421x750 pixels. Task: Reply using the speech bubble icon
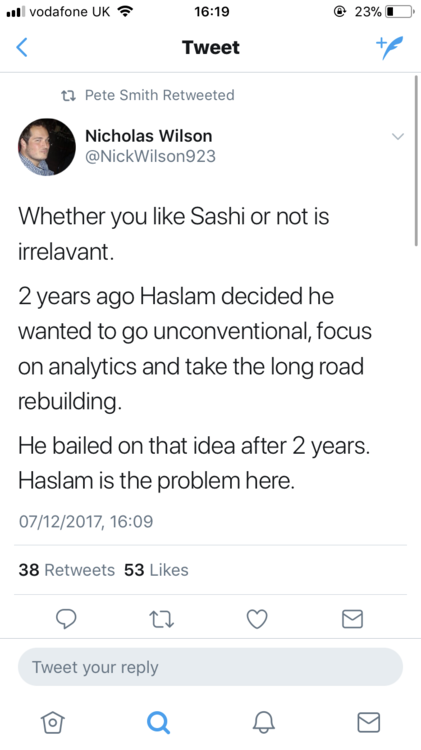[x=66, y=618]
